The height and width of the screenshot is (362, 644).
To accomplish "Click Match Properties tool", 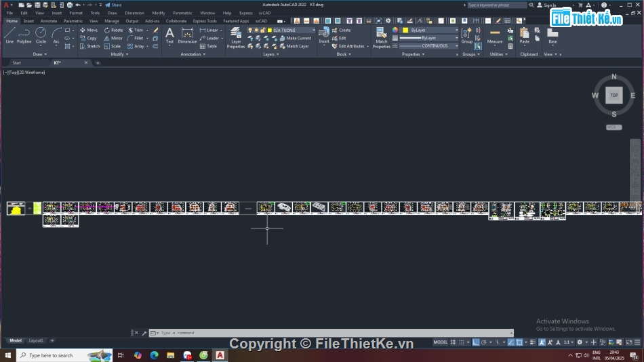I will (x=381, y=37).
